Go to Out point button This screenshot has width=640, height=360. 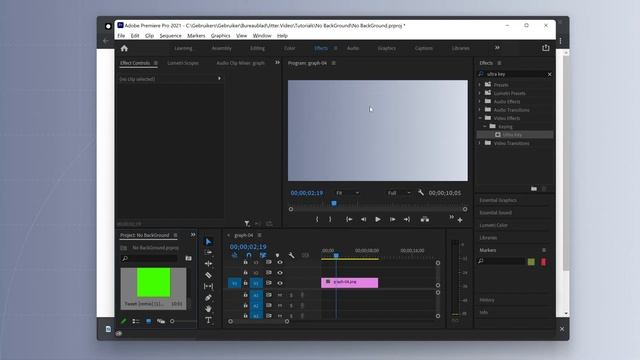tap(407, 220)
